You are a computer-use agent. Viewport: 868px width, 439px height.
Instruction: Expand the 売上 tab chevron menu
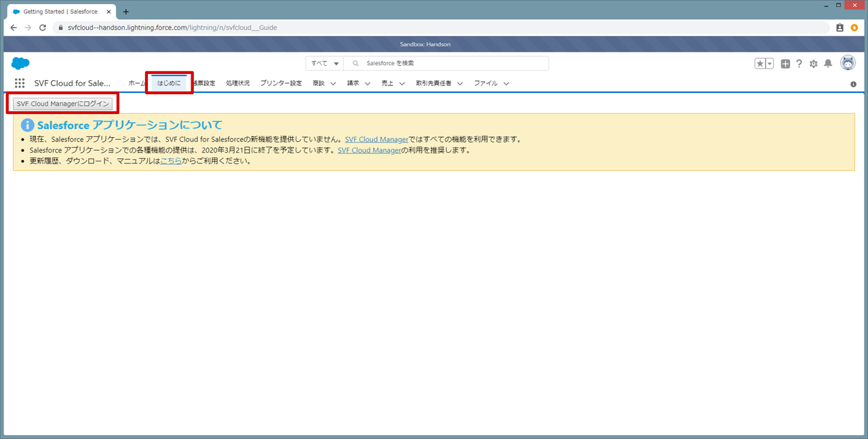[x=401, y=83]
